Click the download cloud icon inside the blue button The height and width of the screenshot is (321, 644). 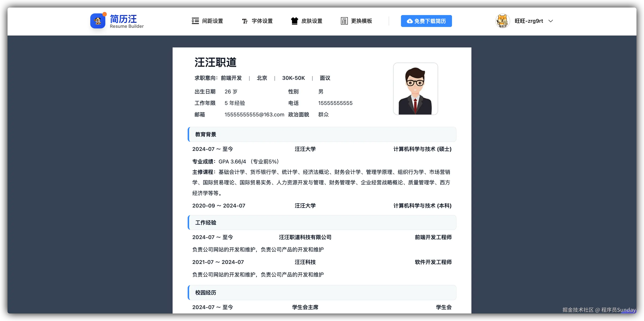coord(409,21)
